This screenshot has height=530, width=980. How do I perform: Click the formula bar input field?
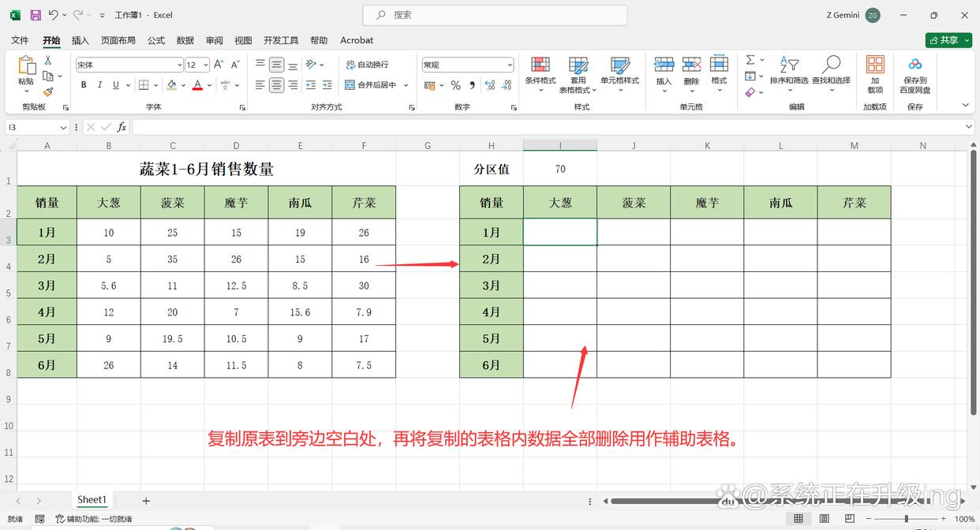click(549, 127)
